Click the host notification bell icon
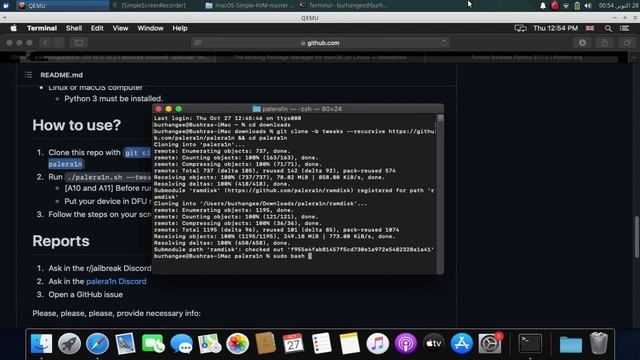Screen dimensions: 640x360 [x=543, y=6]
